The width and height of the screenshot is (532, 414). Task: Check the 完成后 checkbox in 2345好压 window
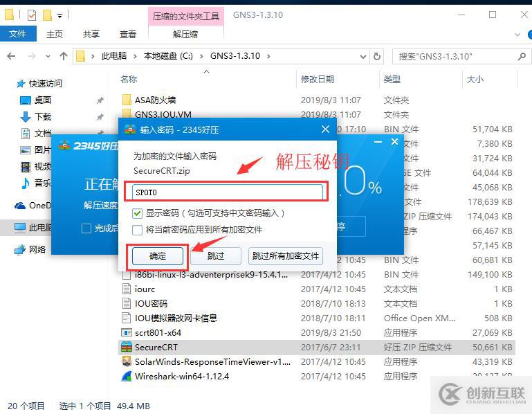[86, 228]
